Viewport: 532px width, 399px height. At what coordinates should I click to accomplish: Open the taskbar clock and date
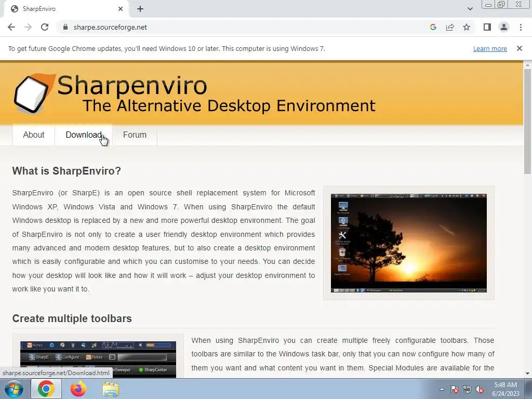506,389
